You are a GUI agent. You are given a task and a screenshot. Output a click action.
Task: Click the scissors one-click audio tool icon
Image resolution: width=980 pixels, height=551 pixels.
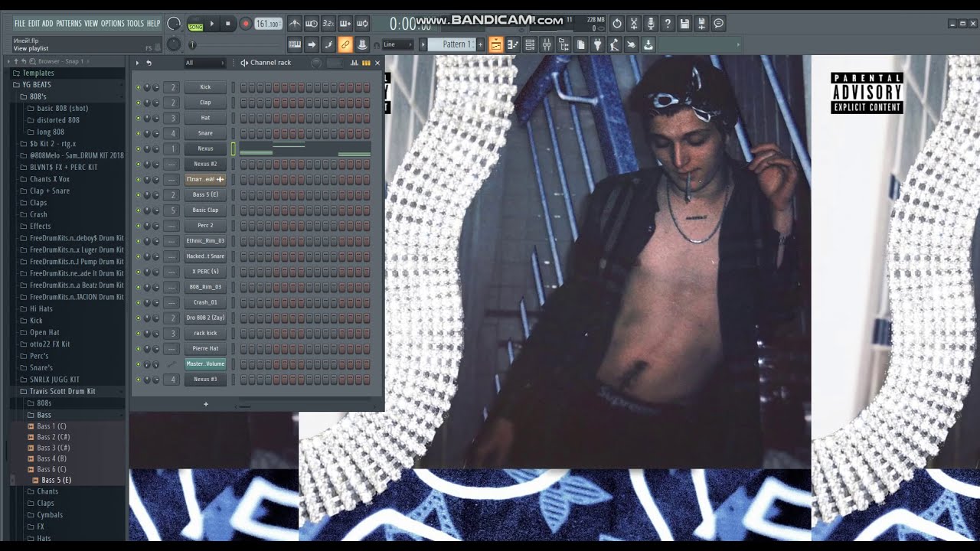pos(634,24)
